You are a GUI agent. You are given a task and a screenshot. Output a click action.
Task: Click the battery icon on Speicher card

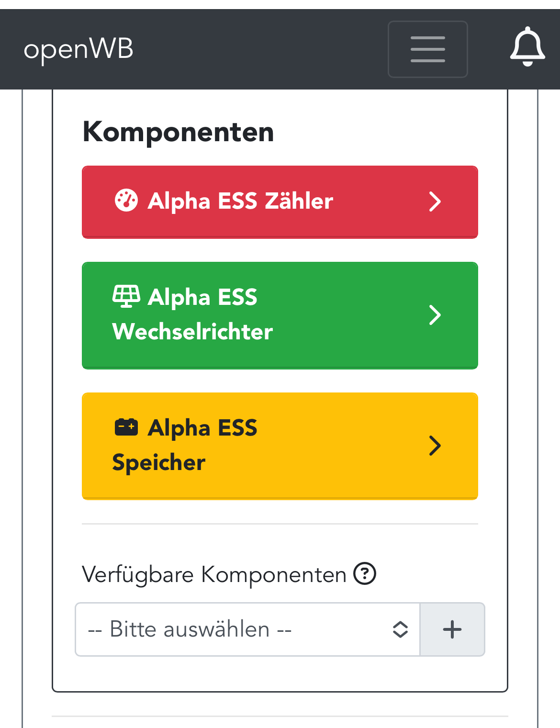coord(126,427)
